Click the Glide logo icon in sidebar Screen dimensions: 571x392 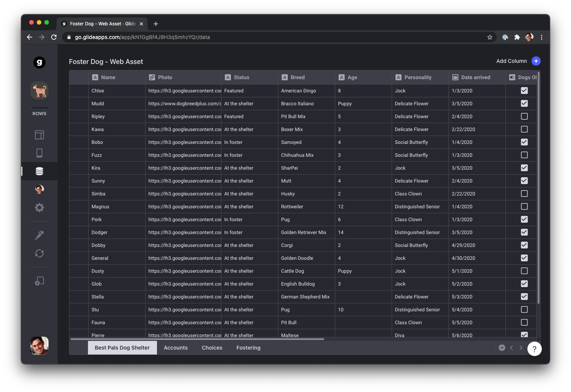coord(39,62)
